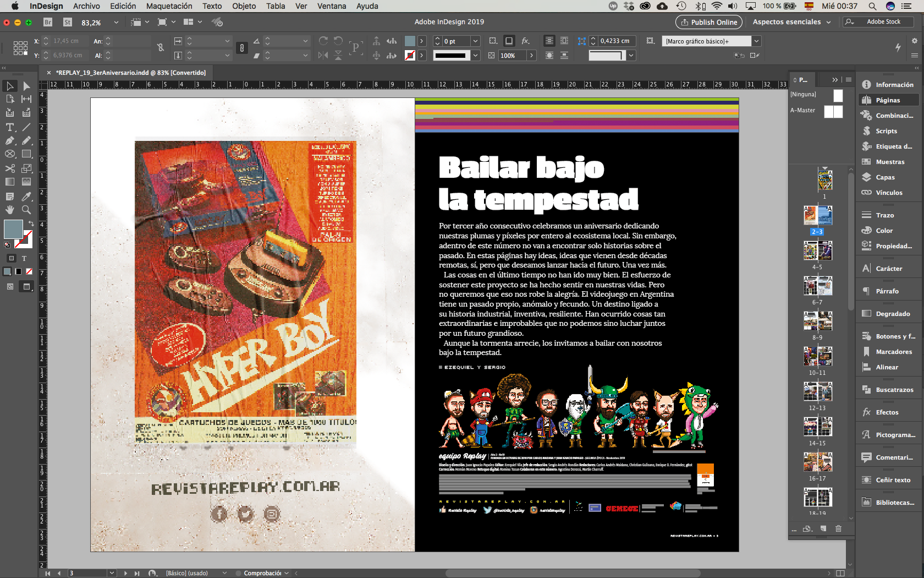
Task: Click Rotate 90° clockwise icon
Action: [x=323, y=41]
